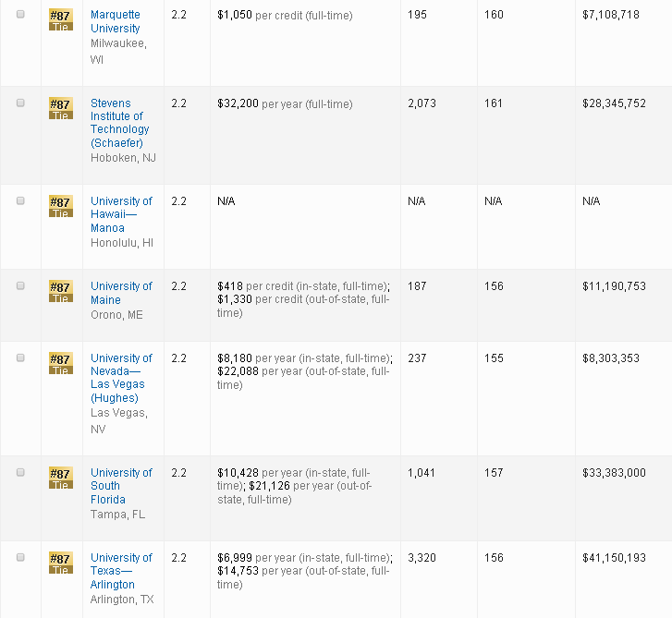
Task: Select the Stevens Institute of Technology checkbox
Action: (x=20, y=103)
